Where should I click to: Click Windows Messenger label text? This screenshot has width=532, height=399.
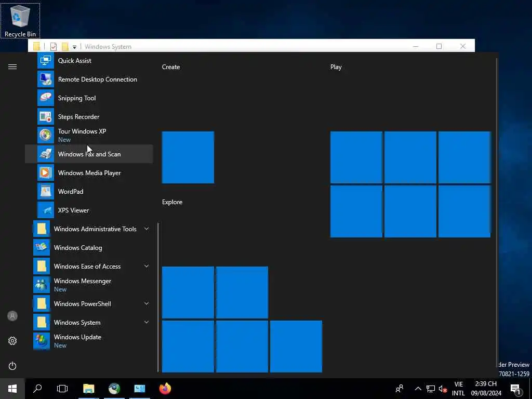click(x=83, y=281)
